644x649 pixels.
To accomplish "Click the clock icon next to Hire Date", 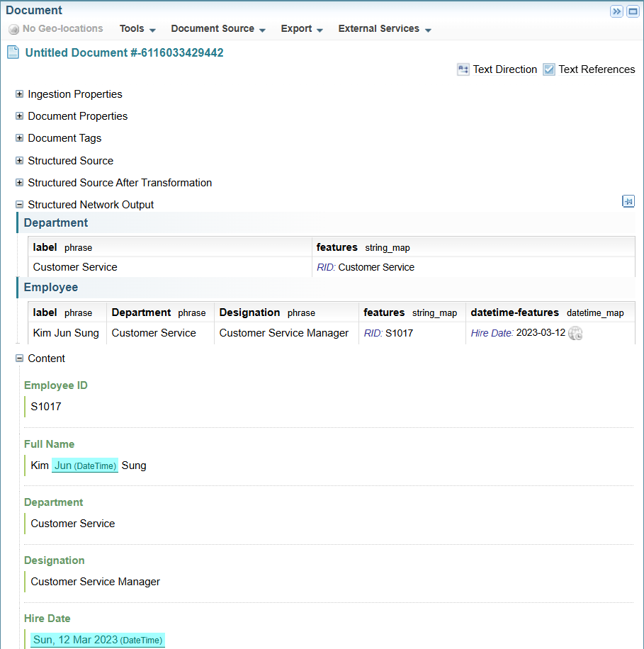I will click(x=576, y=333).
